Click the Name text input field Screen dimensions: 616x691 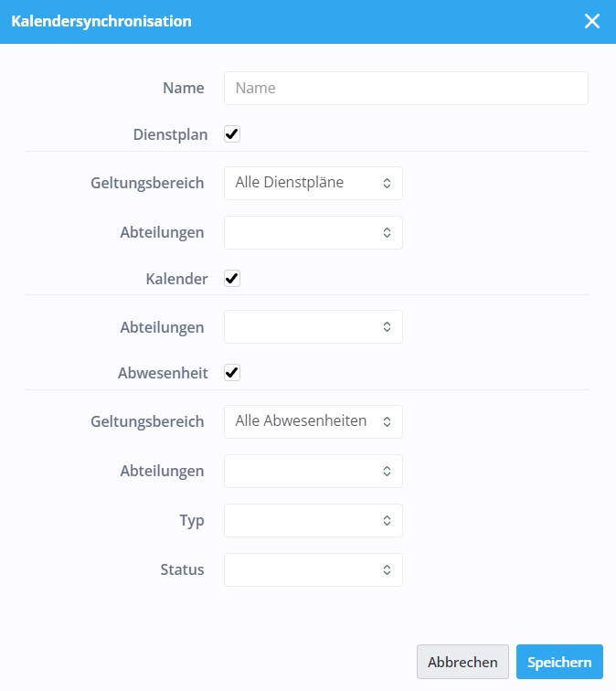406,88
